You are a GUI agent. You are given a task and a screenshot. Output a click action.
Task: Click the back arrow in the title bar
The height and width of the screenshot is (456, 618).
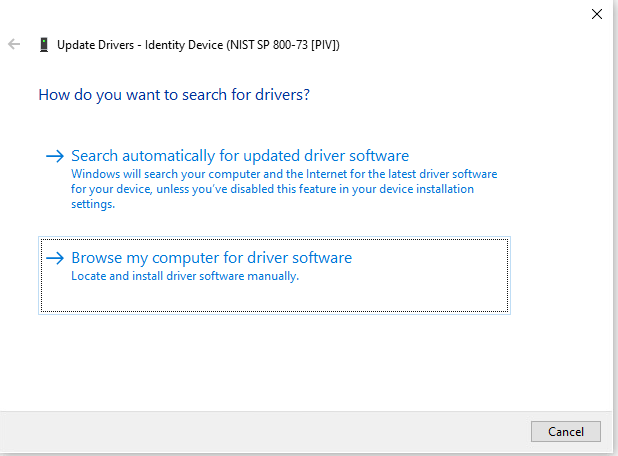tap(14, 45)
